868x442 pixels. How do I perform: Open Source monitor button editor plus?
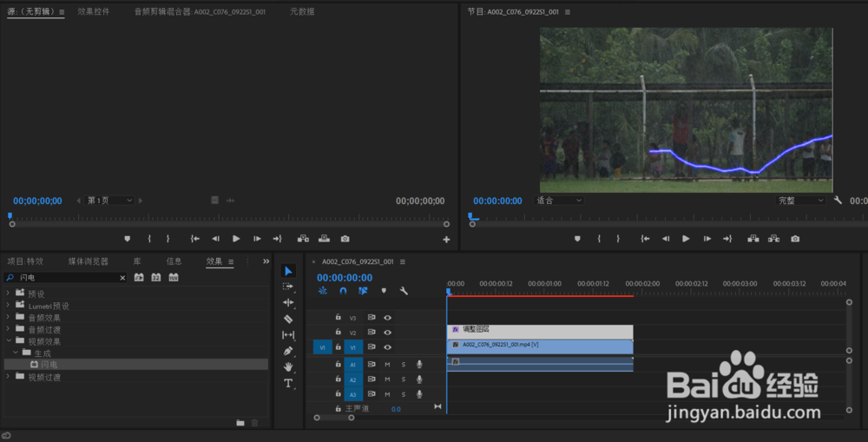click(446, 240)
